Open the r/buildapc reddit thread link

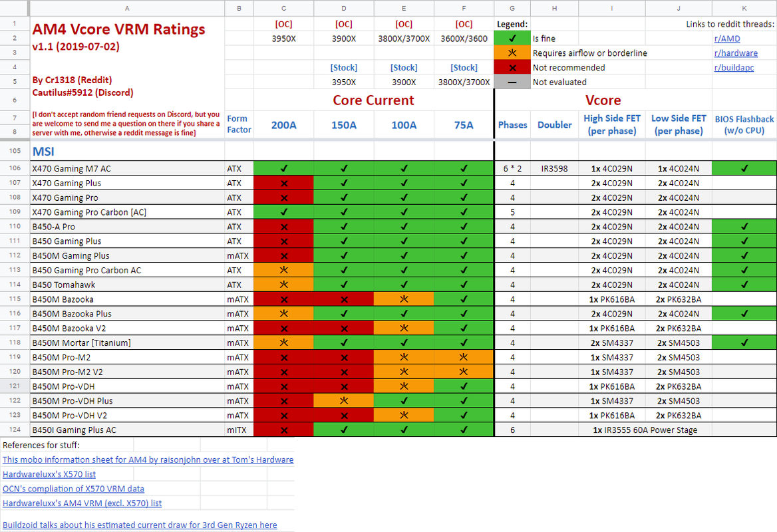tap(733, 67)
